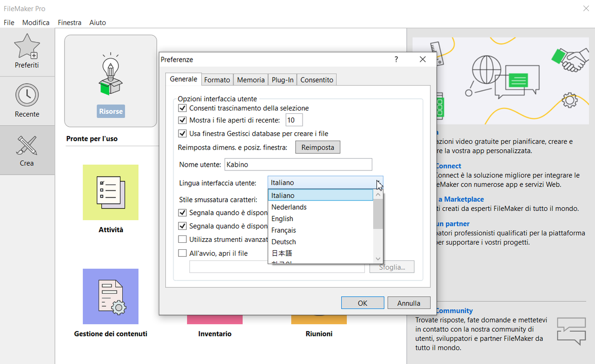Viewport: 595px width, 364px height.
Task: Click the recent files count field
Action: coord(294,120)
